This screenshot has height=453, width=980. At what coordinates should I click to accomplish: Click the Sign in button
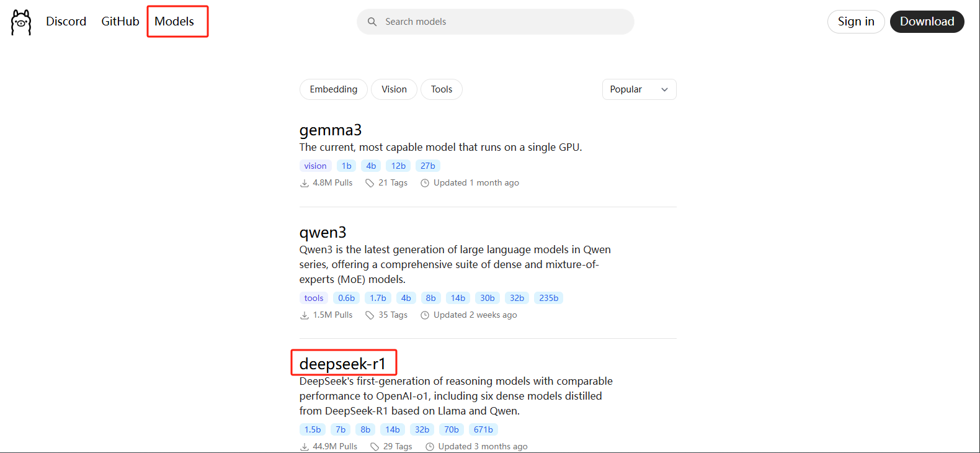(x=855, y=22)
